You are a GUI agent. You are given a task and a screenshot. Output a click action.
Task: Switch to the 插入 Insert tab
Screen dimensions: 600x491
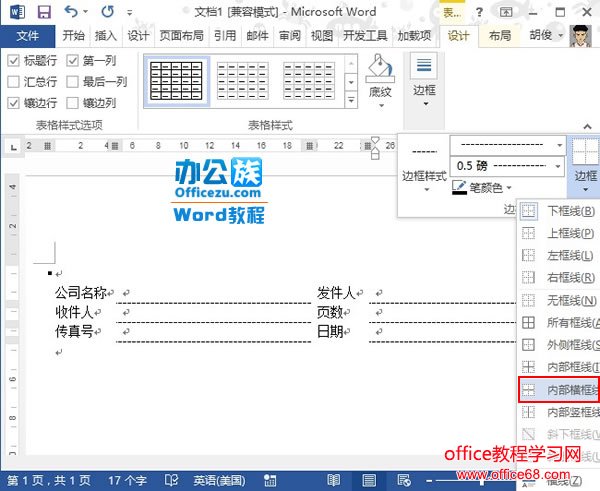(105, 36)
